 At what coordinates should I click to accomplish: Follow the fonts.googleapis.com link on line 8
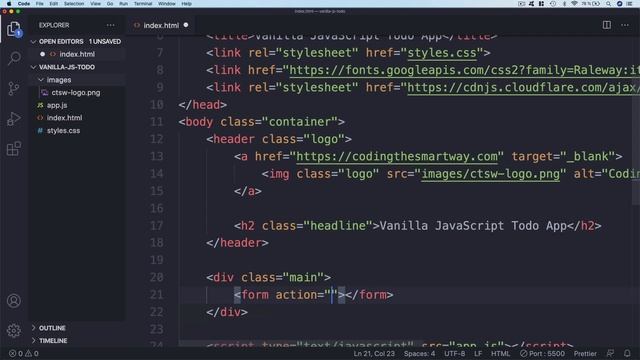464,70
